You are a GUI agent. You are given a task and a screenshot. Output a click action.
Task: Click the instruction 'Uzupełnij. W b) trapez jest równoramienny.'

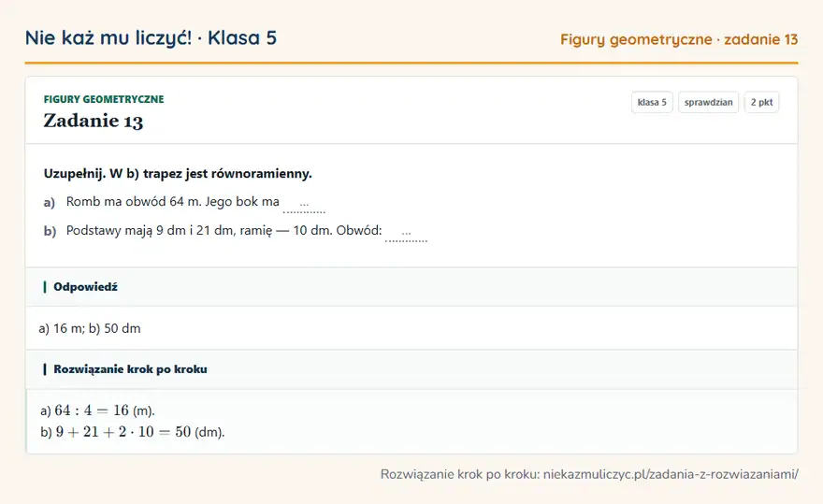178,174
